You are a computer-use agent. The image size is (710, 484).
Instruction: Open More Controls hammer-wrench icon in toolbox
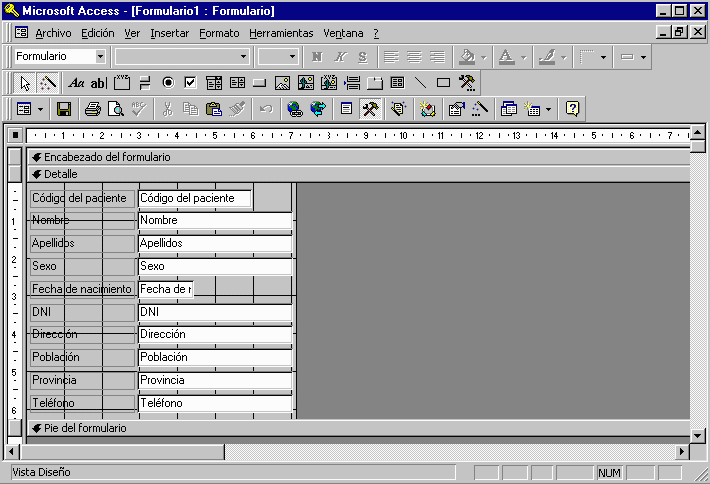(x=466, y=83)
